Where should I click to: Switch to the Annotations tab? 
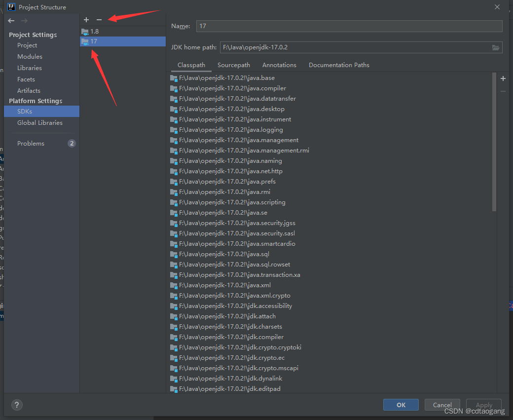coord(279,65)
